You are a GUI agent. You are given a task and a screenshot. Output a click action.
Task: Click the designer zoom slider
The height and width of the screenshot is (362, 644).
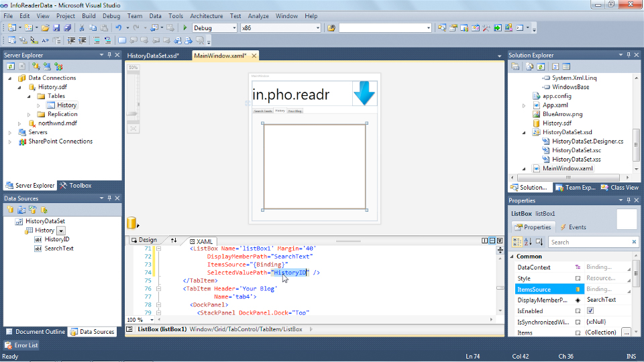(133, 114)
